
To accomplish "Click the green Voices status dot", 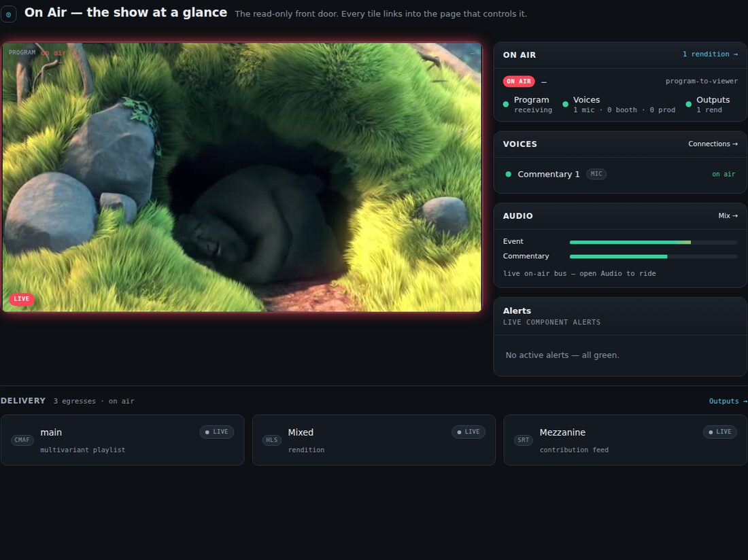I will pos(565,105).
